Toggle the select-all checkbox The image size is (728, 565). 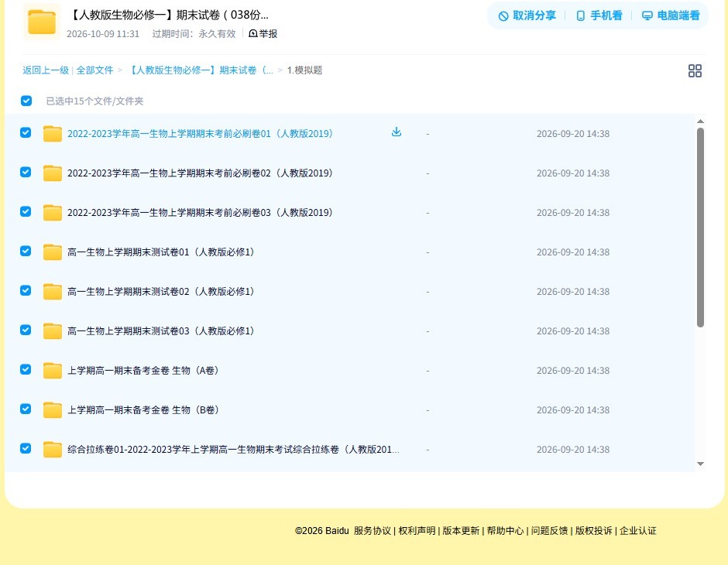click(x=26, y=101)
